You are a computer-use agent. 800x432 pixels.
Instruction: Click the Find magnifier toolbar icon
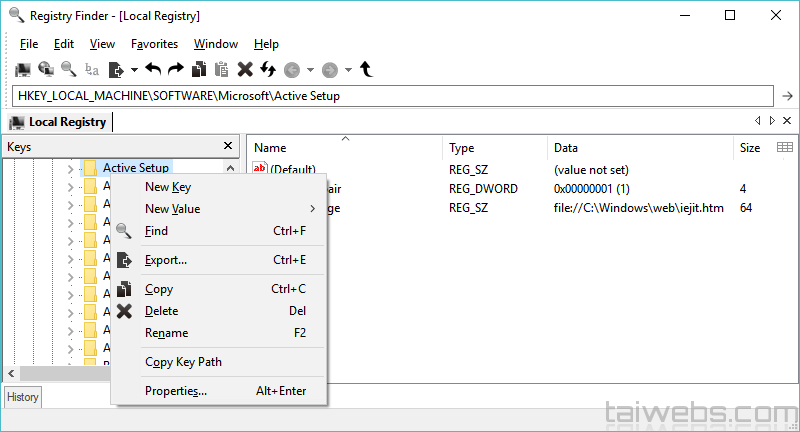tap(69, 69)
